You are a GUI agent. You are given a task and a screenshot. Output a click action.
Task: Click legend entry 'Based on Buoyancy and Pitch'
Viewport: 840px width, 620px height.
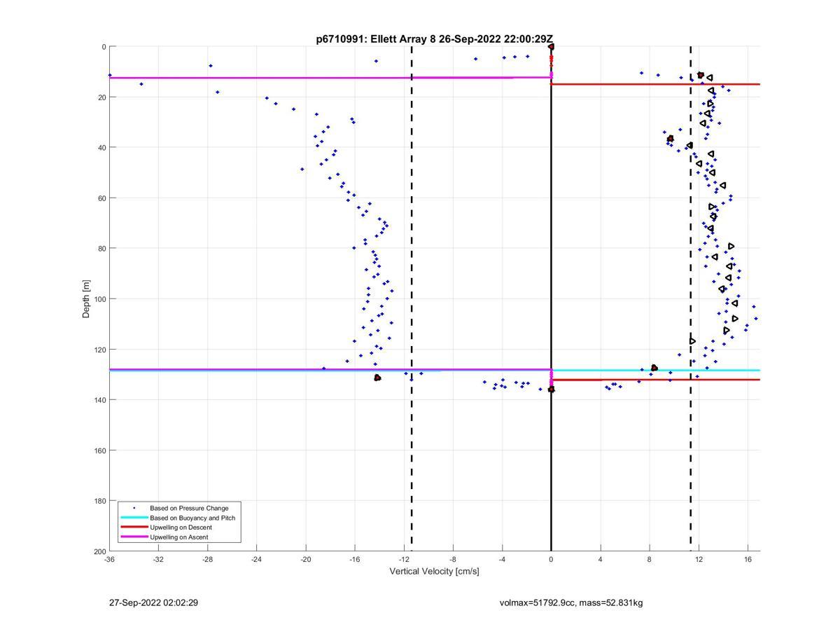(x=192, y=518)
